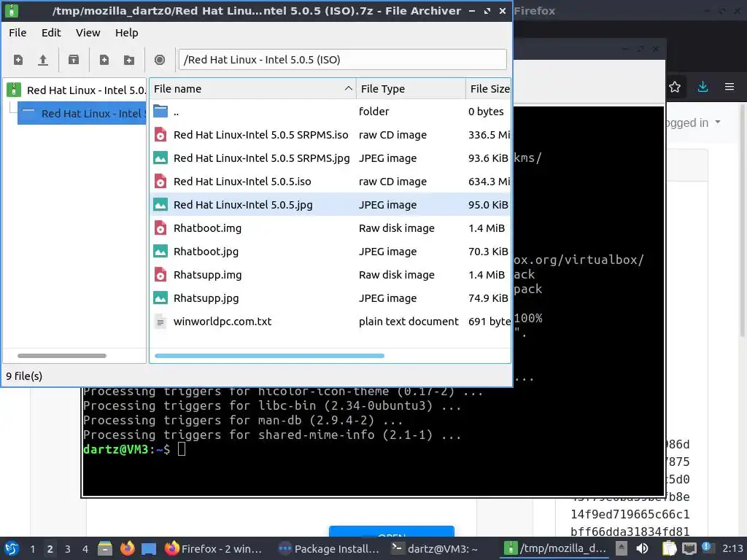Click the Extract archive box icon
This screenshot has width=747, height=560.
click(x=74, y=60)
